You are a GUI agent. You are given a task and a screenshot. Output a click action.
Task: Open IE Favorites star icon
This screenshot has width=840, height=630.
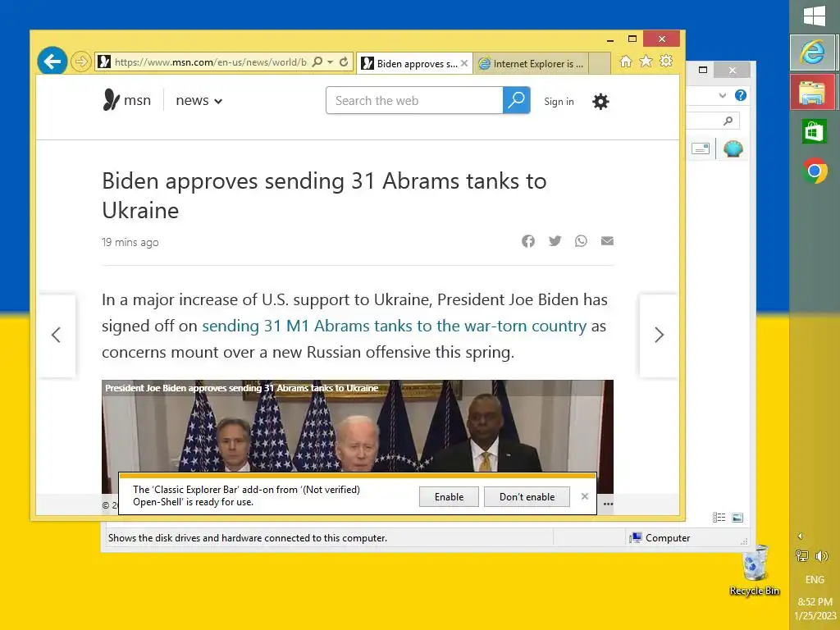coord(646,62)
